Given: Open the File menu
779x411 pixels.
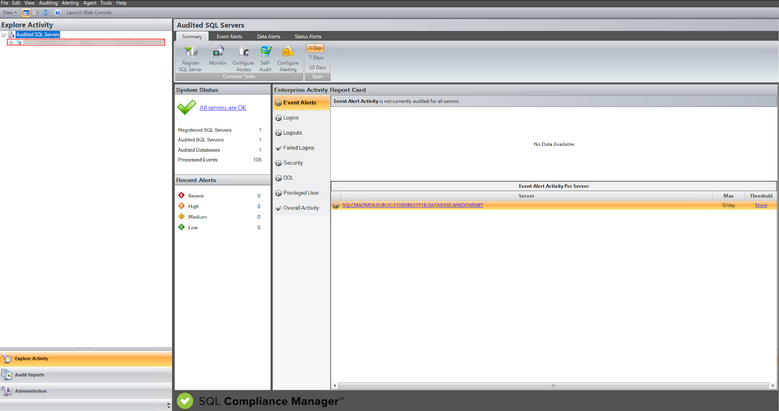Looking at the screenshot, I should [4, 3].
